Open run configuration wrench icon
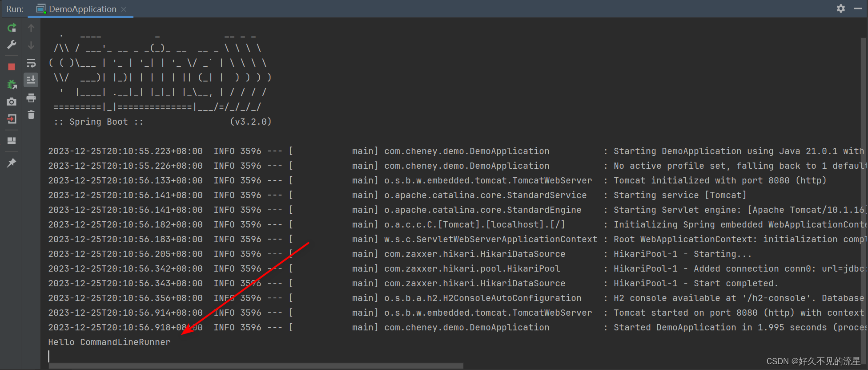The height and width of the screenshot is (370, 868). pos(12,45)
